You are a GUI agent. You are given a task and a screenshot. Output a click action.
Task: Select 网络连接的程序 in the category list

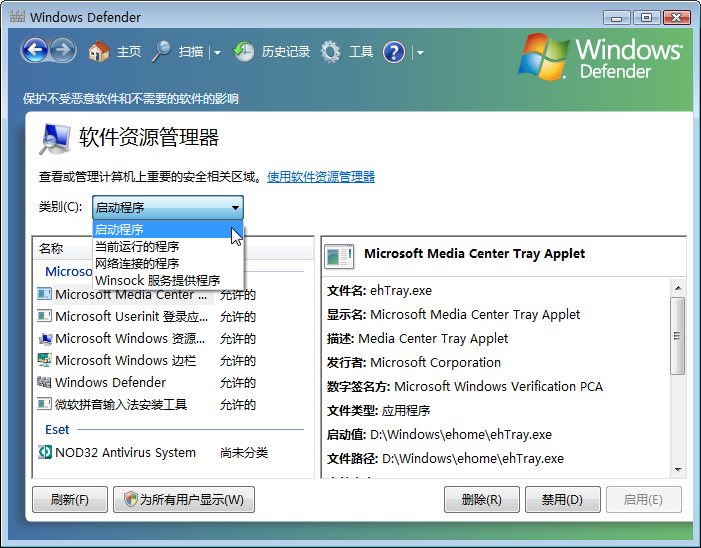coord(168,263)
